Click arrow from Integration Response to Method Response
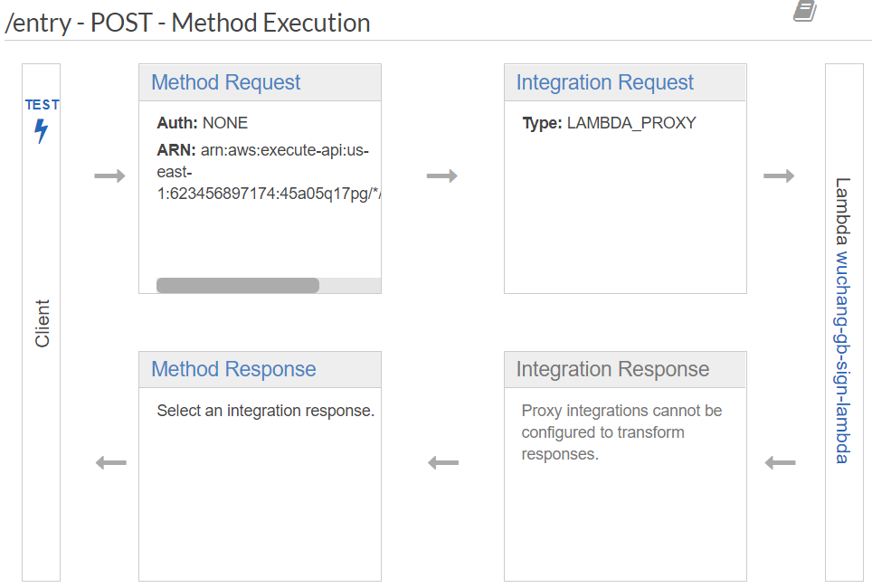 443,463
